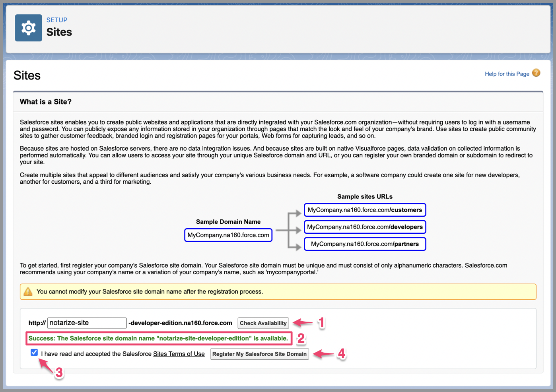Uncheck the Sites Terms of Use agreement checkbox
Screen dimensions: 556x392
(34, 352)
